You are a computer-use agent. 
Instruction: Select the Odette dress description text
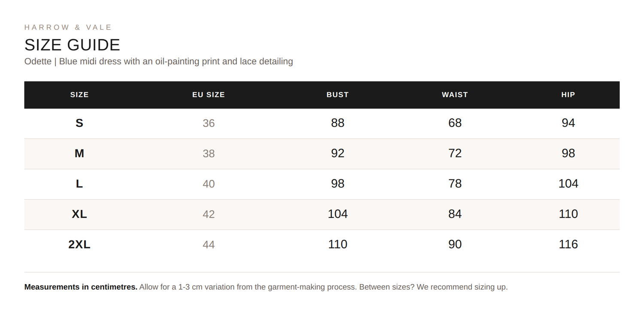click(159, 61)
